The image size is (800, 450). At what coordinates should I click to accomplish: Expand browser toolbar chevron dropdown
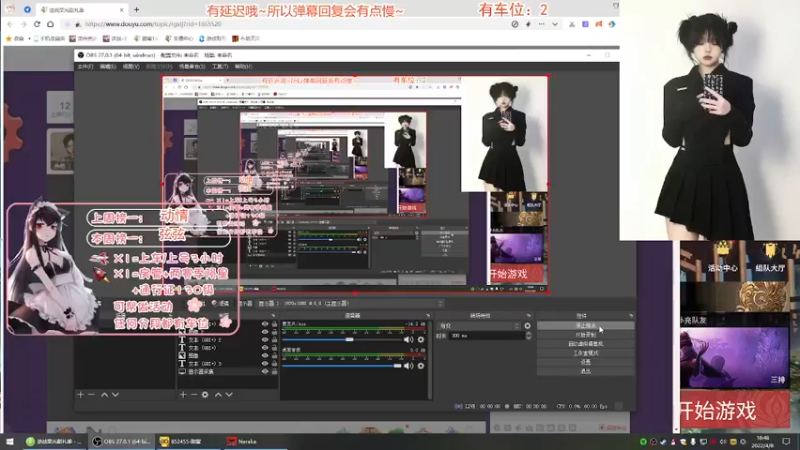[x=555, y=24]
